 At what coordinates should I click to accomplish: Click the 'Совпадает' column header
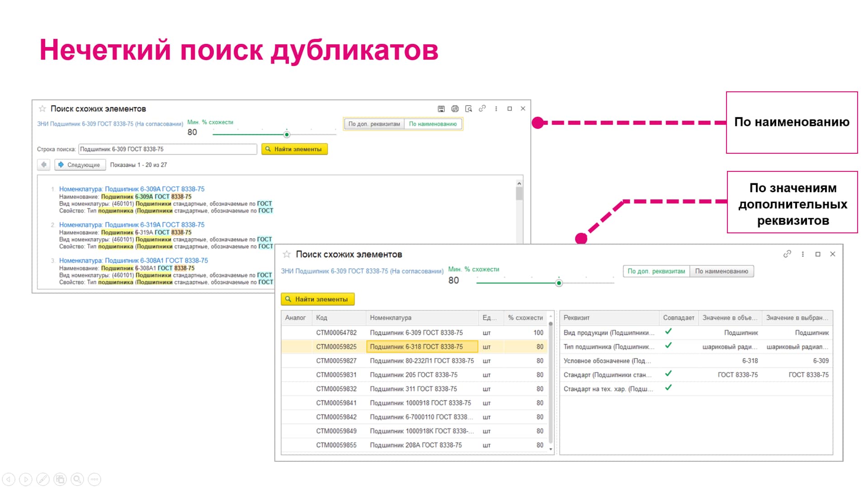coord(679,318)
